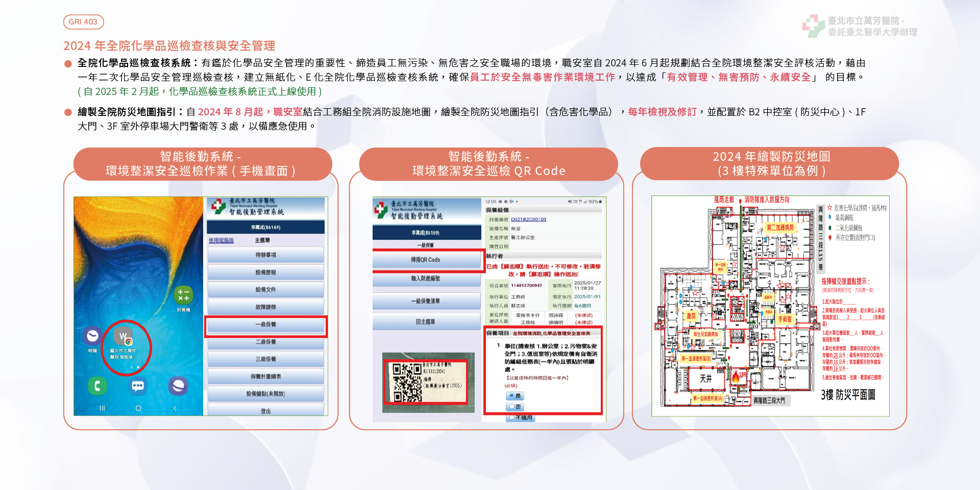Click oxygen cylinder blue legend dot
The width and height of the screenshot is (980, 490).
(830, 217)
